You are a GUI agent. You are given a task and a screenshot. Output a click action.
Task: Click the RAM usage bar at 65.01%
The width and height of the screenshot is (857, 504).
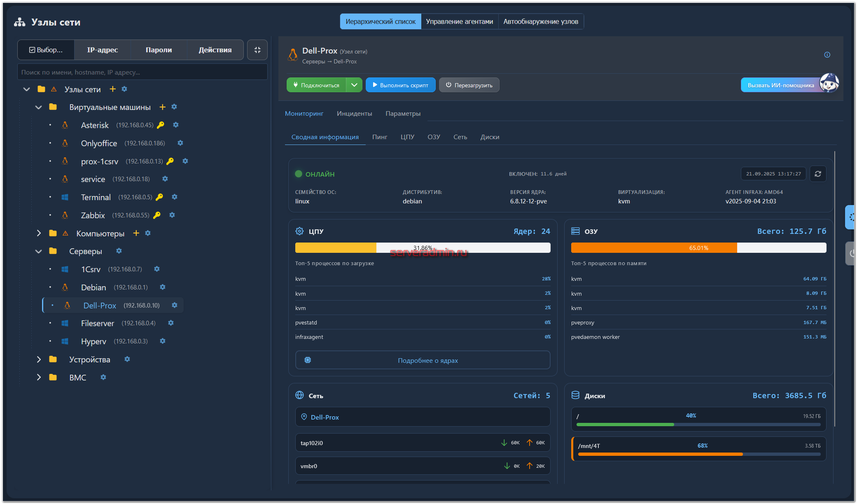(698, 247)
